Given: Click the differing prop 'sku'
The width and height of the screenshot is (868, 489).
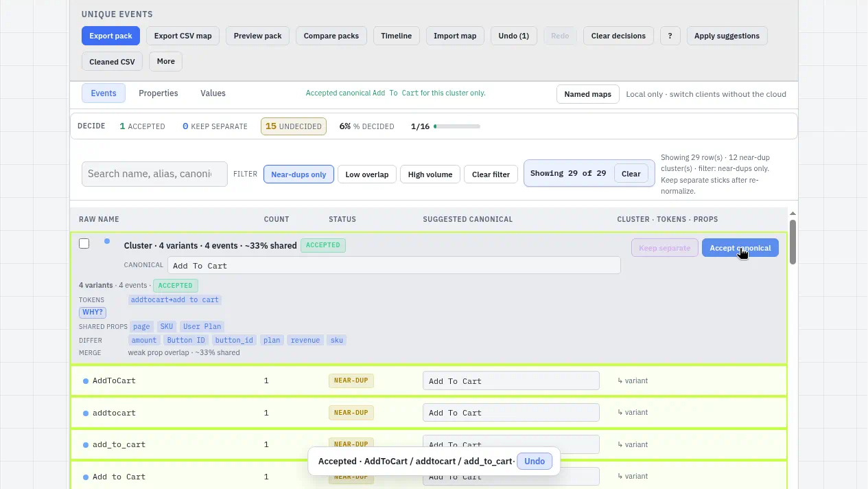Looking at the screenshot, I should pos(336,340).
